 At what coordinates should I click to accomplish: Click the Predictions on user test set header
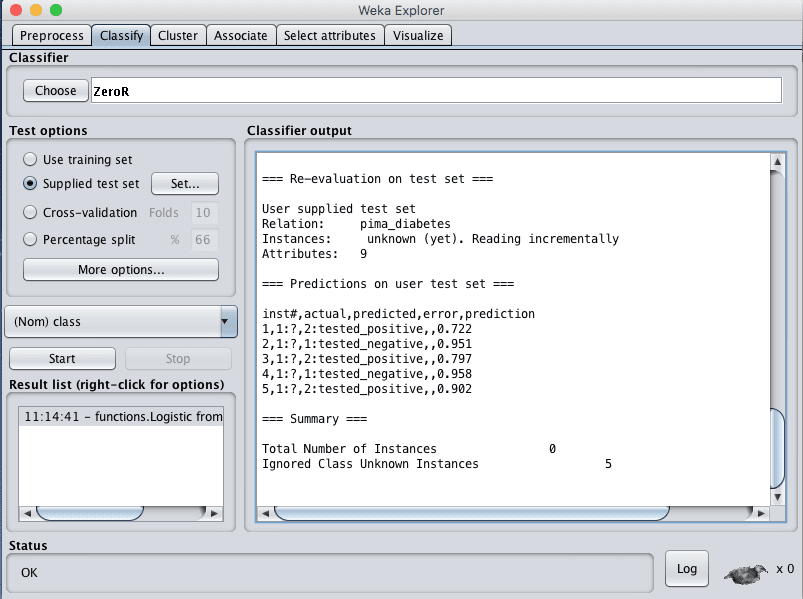click(x=388, y=284)
